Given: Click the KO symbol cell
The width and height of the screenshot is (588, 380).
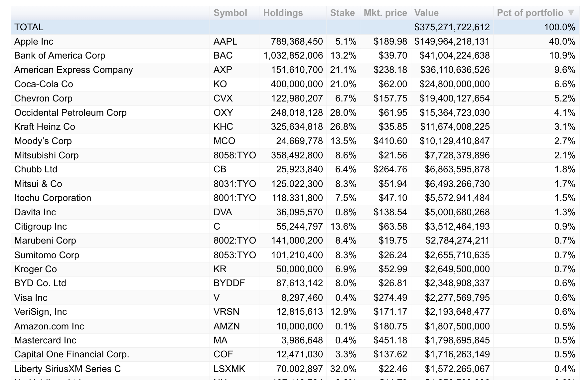Looking at the screenshot, I should [220, 84].
